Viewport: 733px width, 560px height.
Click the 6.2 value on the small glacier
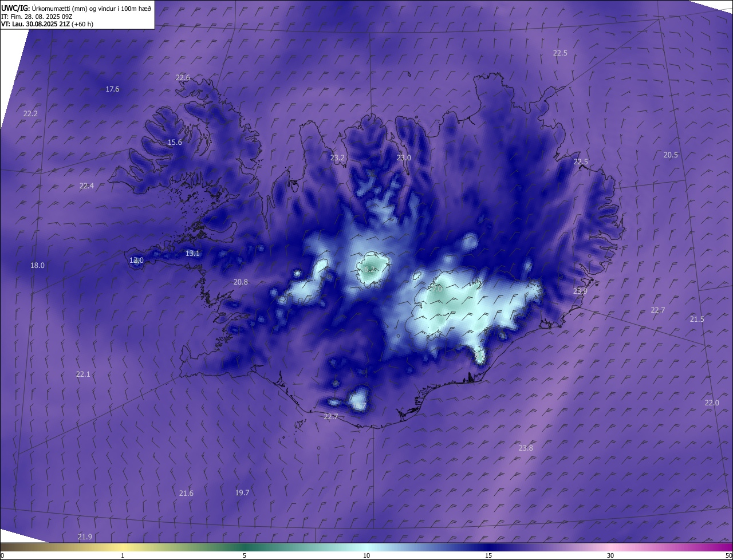coord(370,269)
